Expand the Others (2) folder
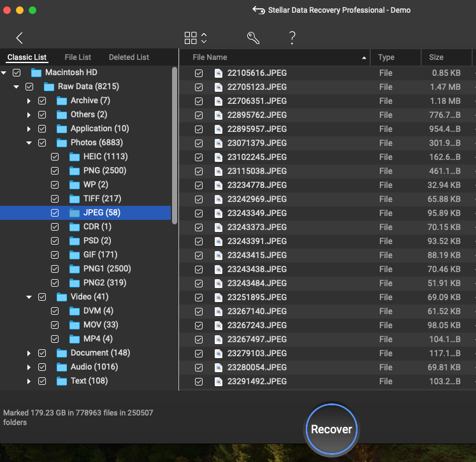 click(x=29, y=115)
